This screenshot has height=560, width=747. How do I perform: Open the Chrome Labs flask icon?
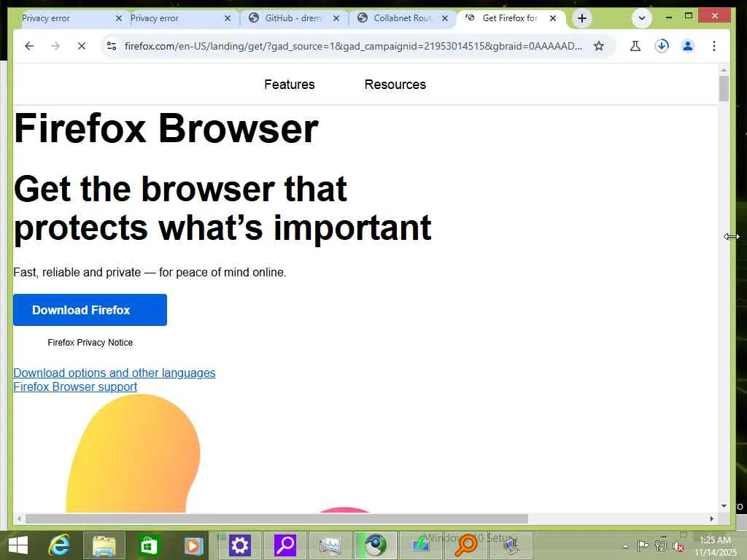pos(635,46)
